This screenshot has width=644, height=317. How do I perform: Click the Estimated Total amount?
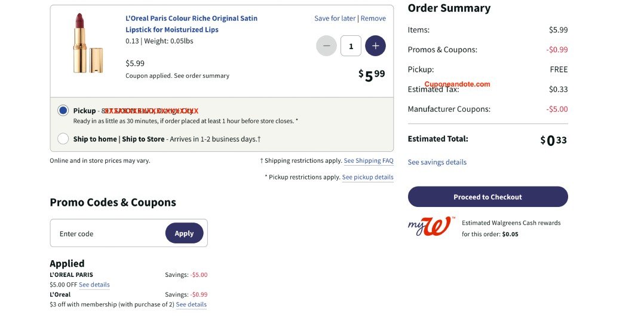pos(553,141)
